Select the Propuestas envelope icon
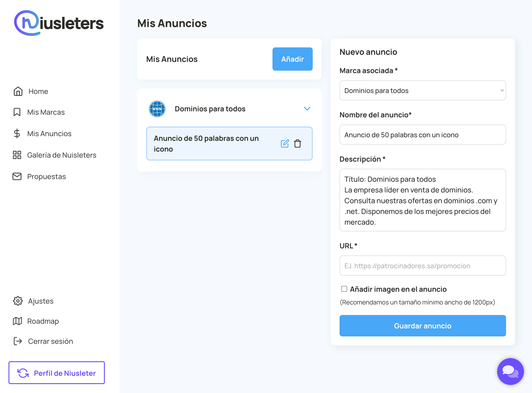The height and width of the screenshot is (393, 532). click(17, 176)
